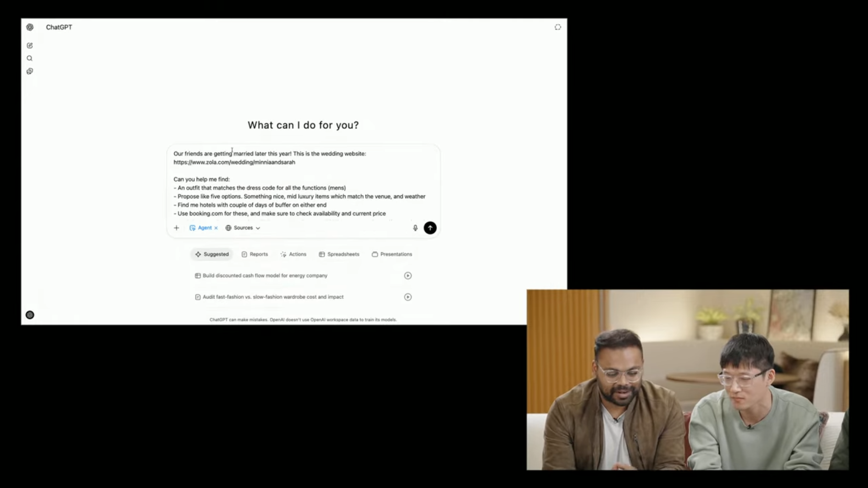Click the presenters video thumbnail
The height and width of the screenshot is (488, 868).
[x=688, y=379]
